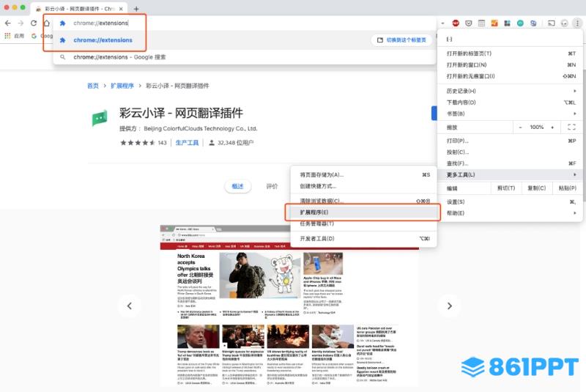Choose 打开新的标签页(T)
Image resolution: width=586 pixels, height=392 pixels.
tap(511, 53)
